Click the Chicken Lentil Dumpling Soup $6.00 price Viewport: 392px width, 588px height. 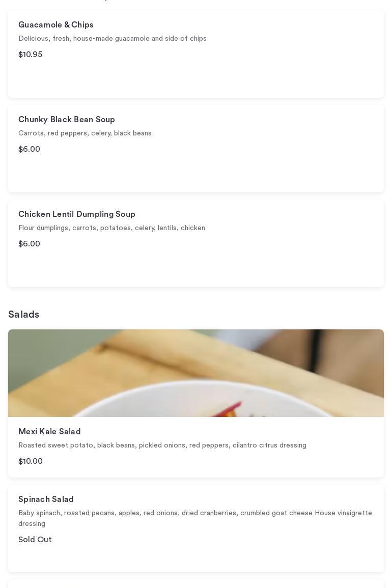(30, 244)
